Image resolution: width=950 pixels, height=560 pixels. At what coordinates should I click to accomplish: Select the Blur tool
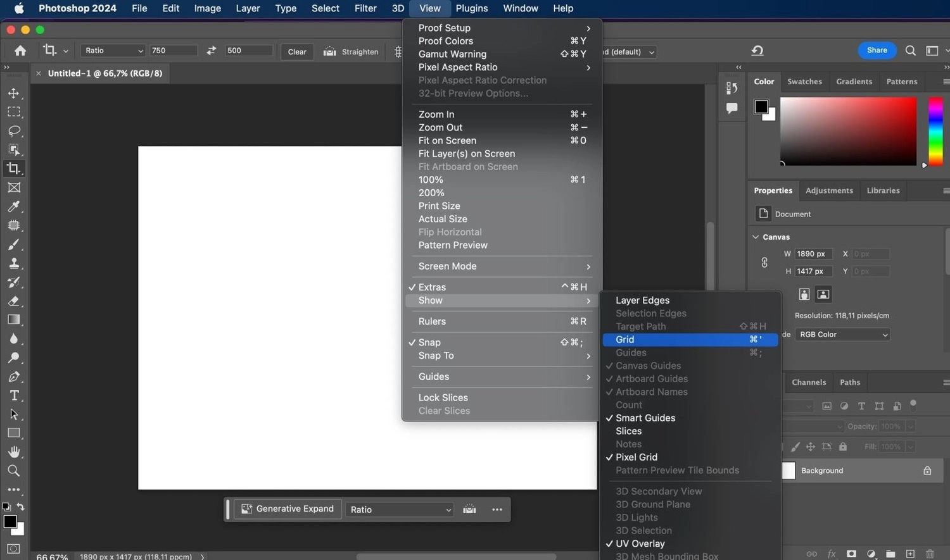coord(13,339)
